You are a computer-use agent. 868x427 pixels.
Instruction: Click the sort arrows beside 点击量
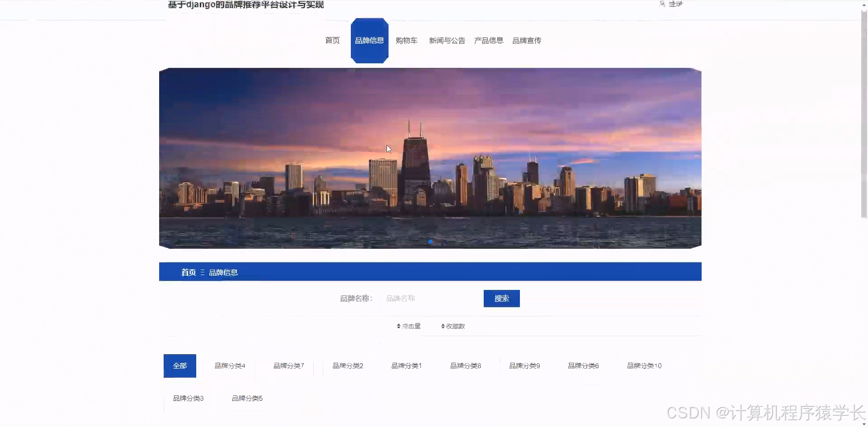click(398, 326)
